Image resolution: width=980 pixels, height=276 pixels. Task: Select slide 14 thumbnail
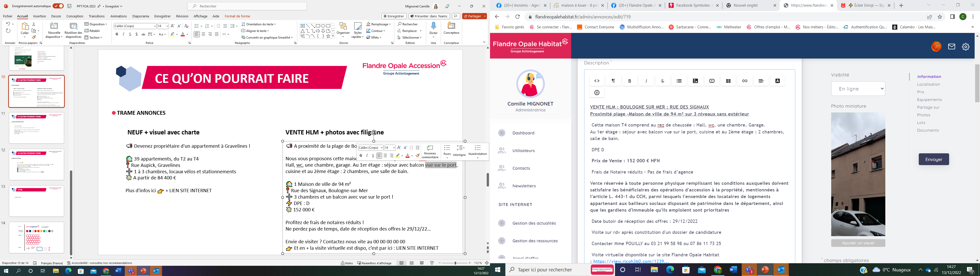(36, 238)
